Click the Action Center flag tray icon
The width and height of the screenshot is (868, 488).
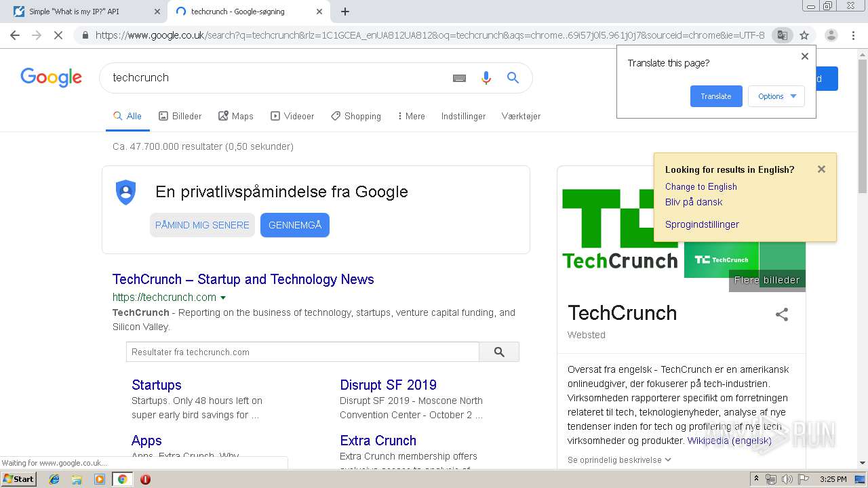pos(804,479)
